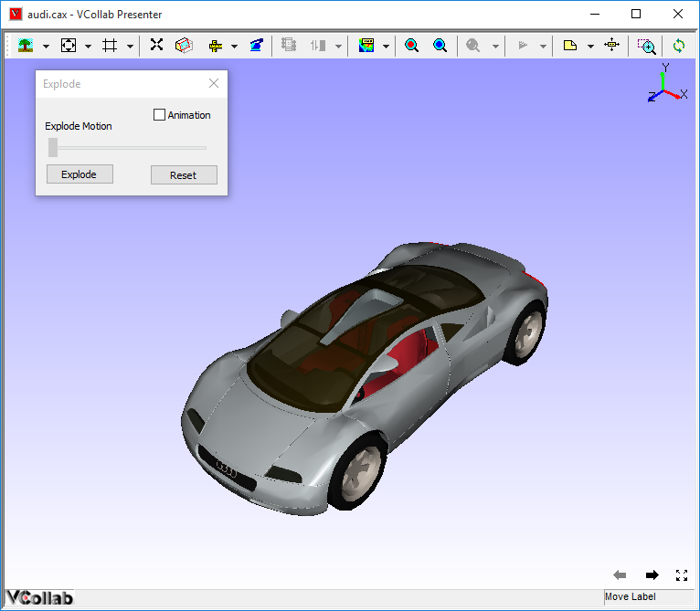Expand dropdown next to yellow note icon

tap(590, 46)
